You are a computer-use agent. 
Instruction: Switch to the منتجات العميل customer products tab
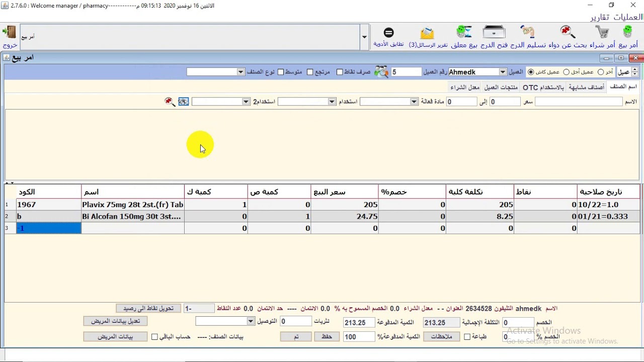[x=501, y=87]
